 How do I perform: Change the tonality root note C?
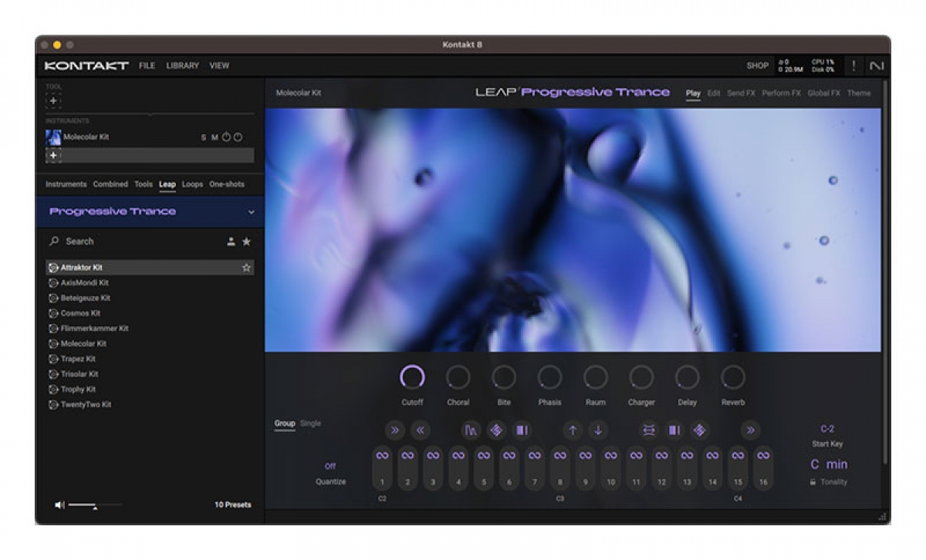815,464
